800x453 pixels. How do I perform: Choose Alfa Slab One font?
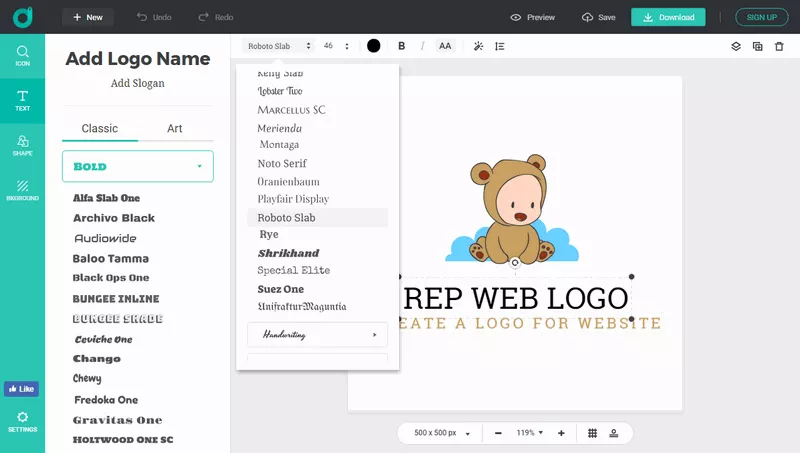[x=106, y=198]
